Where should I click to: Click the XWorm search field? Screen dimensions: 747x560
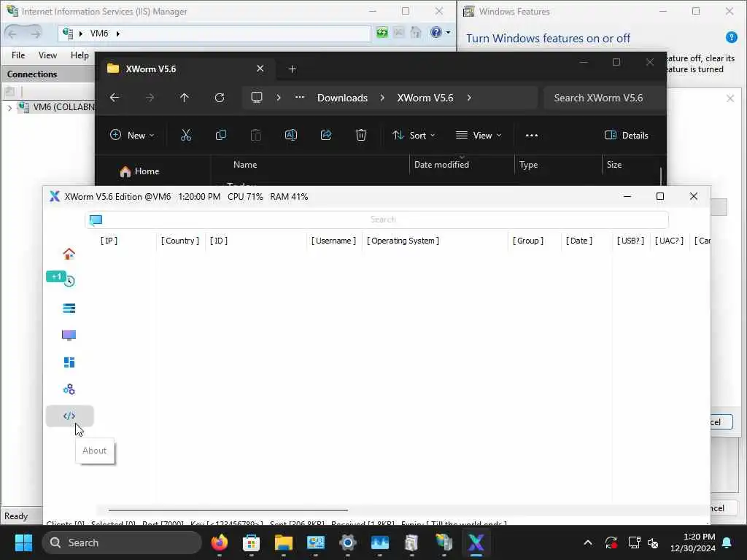[x=377, y=219]
